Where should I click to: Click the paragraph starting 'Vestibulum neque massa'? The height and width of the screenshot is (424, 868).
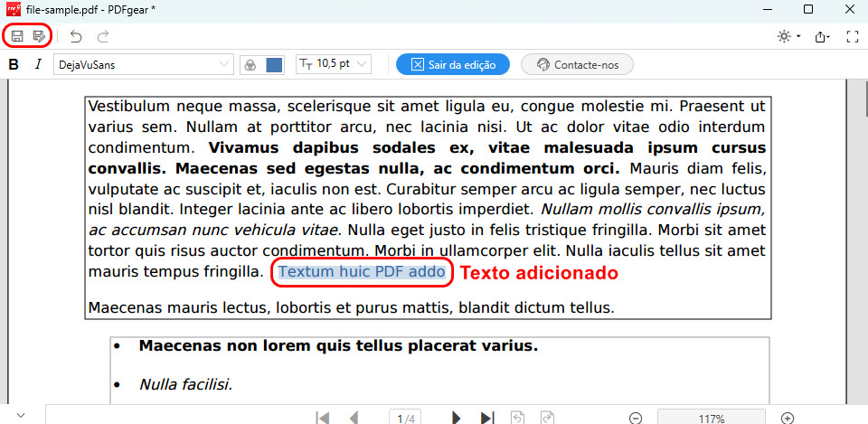tap(428, 189)
